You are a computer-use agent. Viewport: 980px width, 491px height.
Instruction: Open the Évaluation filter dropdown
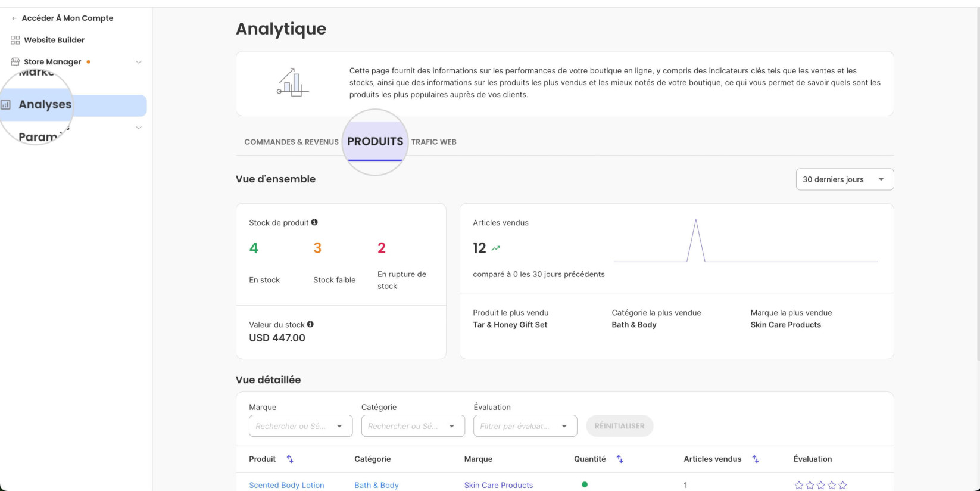525,426
